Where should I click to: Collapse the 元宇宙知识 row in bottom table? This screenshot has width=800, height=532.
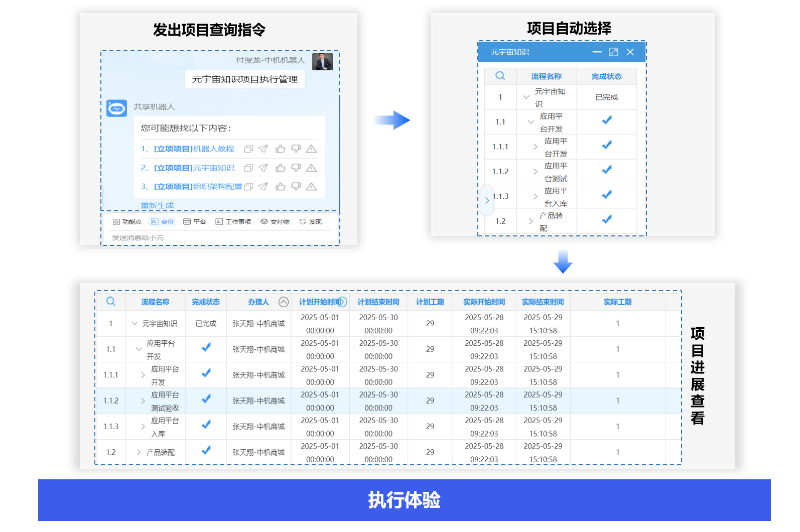[x=135, y=324]
